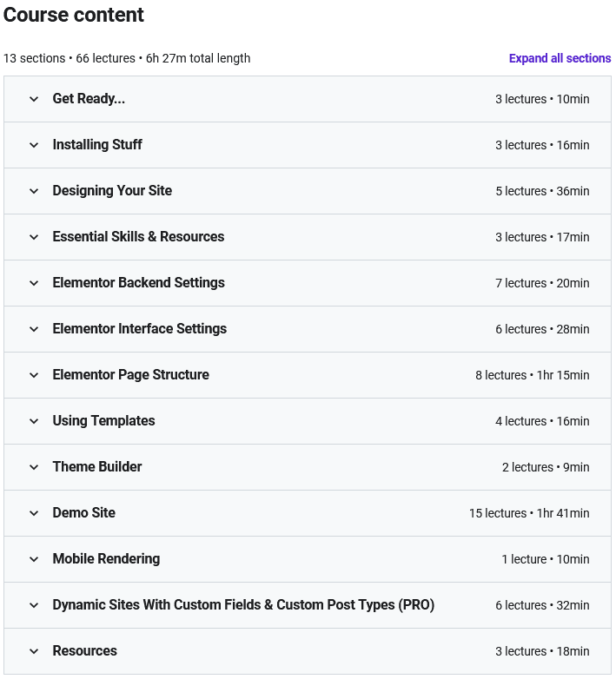
Task: Click the chevron beside Elementor Page Structure
Action: click(x=34, y=375)
